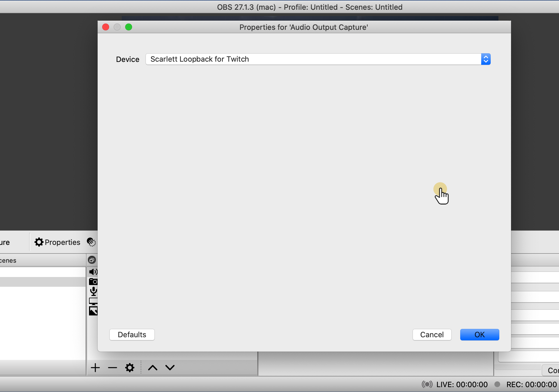Add a new source with the plus icon
The image size is (559, 392).
pos(95,367)
